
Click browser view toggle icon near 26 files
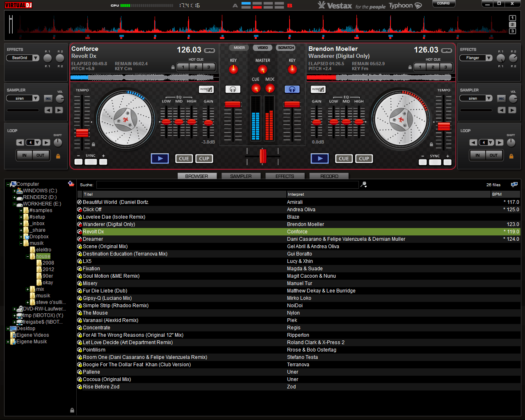(x=514, y=185)
